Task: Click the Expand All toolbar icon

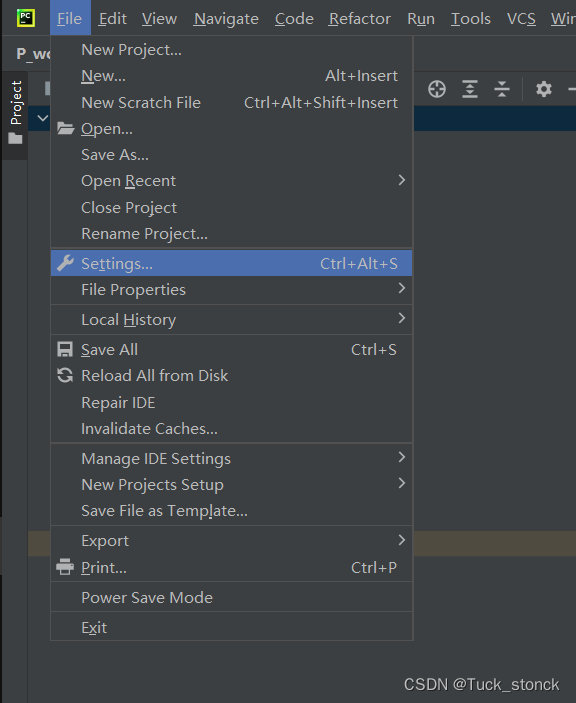Action: tap(470, 89)
